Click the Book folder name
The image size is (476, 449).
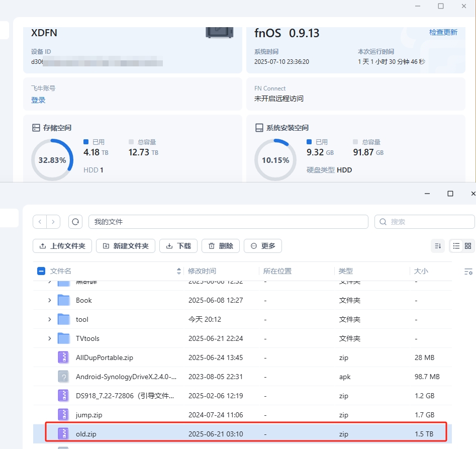tap(84, 300)
